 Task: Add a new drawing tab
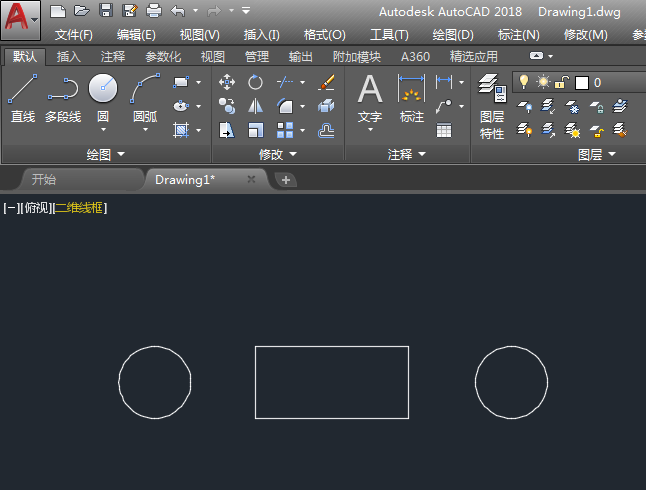pos(286,180)
